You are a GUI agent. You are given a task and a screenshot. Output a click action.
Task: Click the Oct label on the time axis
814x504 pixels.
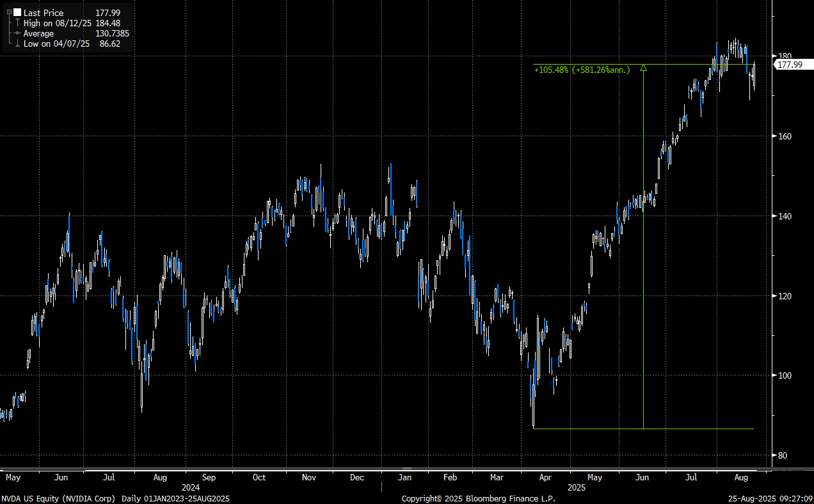point(259,478)
